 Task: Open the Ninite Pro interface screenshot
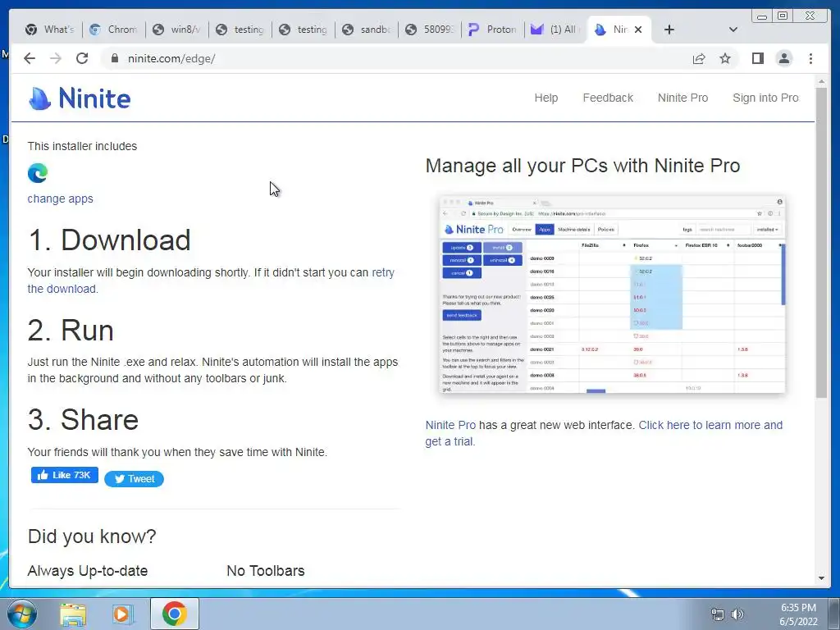(x=612, y=294)
